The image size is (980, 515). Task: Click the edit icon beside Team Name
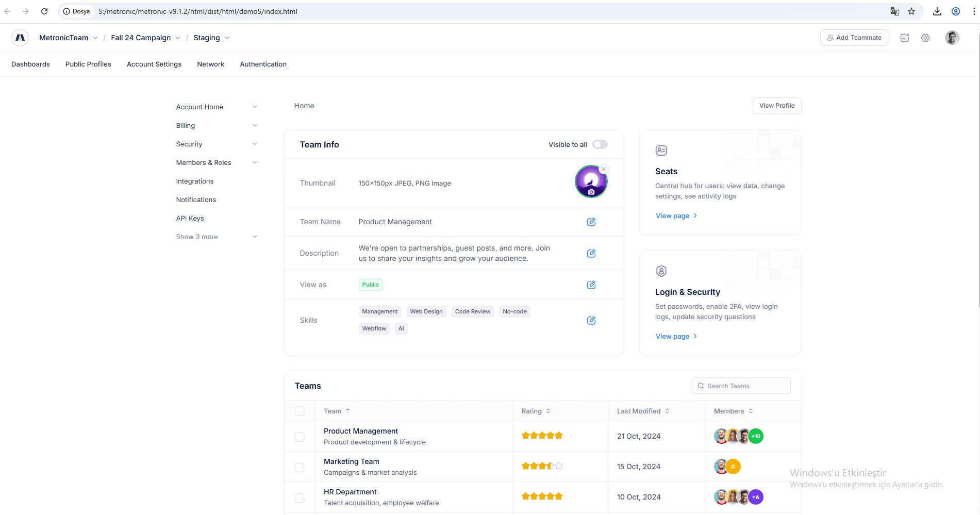click(591, 222)
